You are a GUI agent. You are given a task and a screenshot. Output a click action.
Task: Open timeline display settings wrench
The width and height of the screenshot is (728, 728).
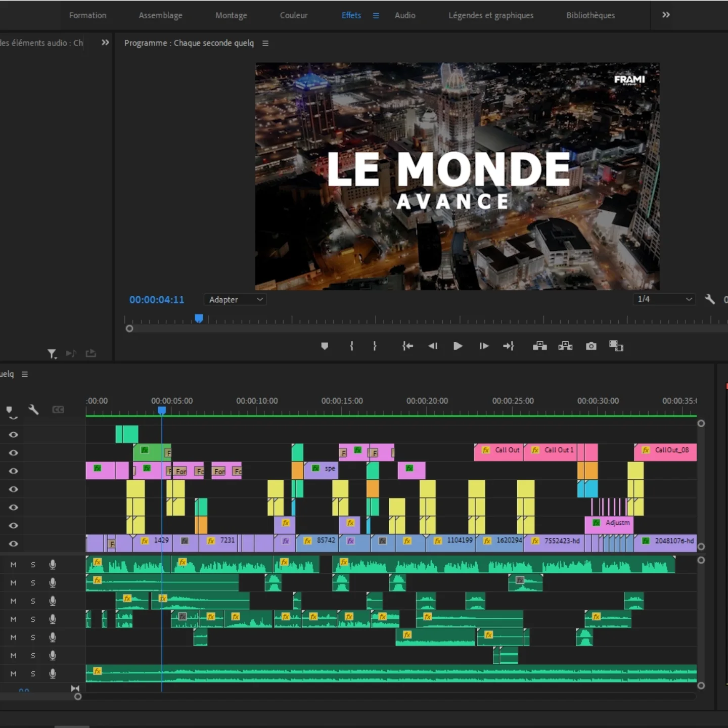click(33, 409)
